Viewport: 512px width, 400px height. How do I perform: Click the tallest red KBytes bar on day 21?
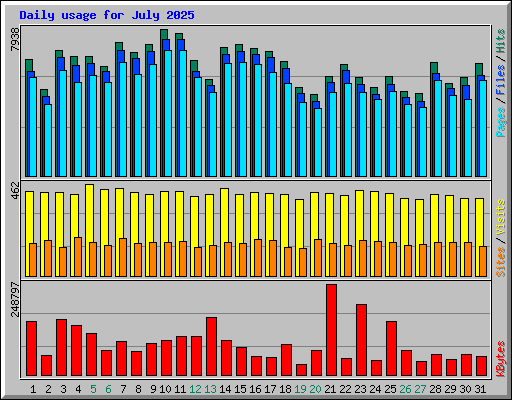tap(331, 330)
